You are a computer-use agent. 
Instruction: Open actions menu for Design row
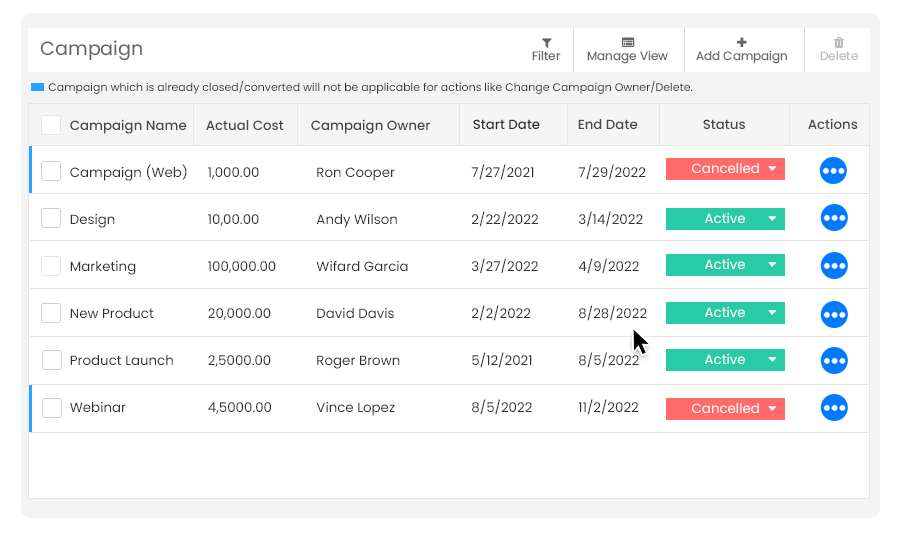tap(833, 218)
